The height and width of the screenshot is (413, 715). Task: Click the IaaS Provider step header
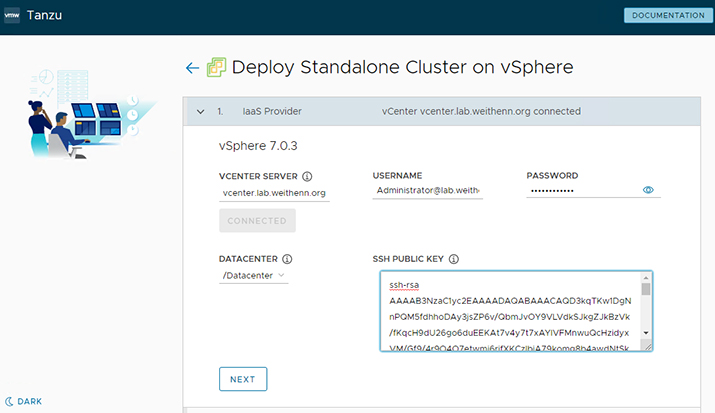coord(442,111)
